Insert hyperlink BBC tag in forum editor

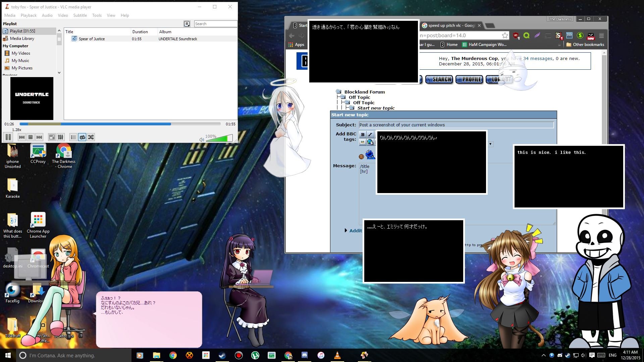[x=370, y=142]
